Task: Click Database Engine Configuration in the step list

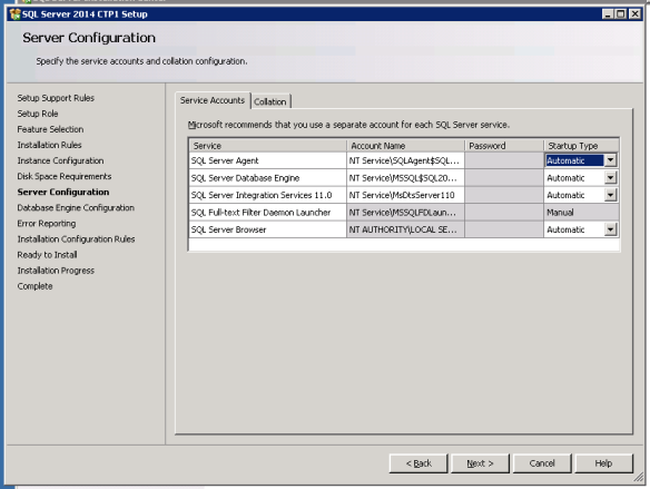Action: point(76,208)
